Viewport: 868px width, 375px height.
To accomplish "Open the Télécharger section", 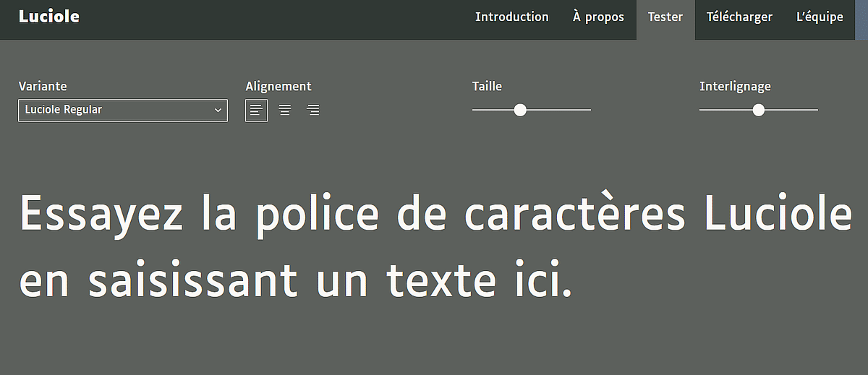I will [739, 17].
